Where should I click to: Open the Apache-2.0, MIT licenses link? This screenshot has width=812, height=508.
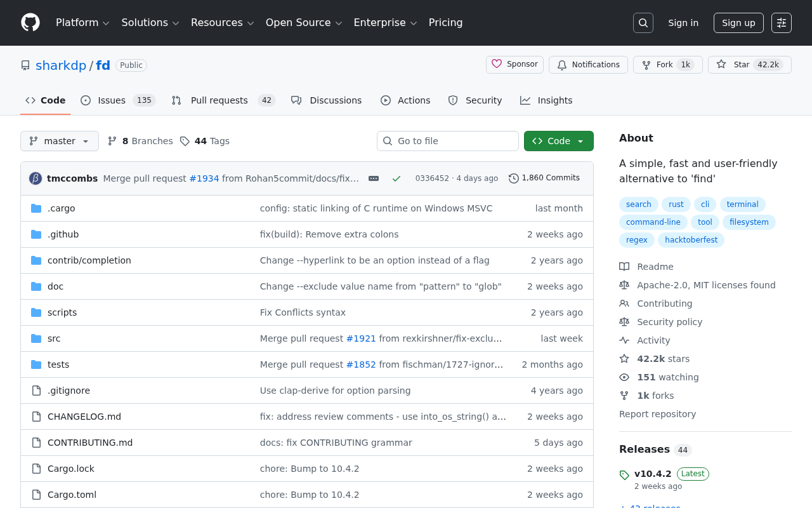pos(706,284)
